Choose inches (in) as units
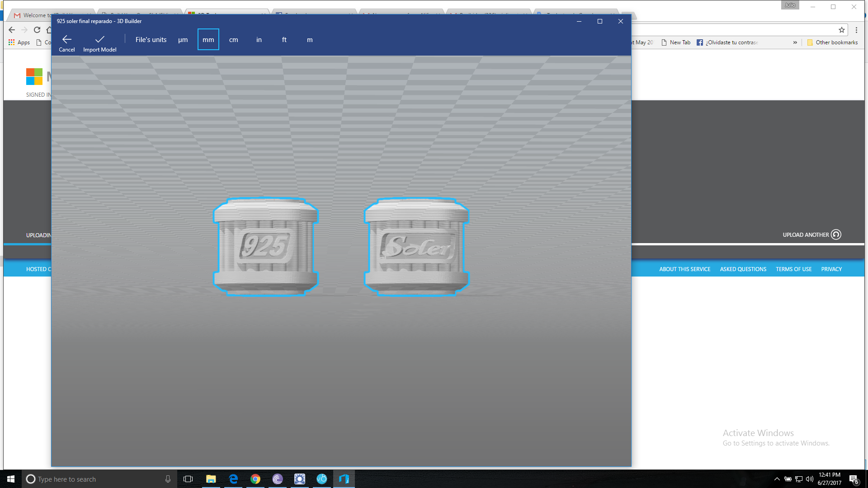Image resolution: width=868 pixels, height=488 pixels. click(x=259, y=40)
